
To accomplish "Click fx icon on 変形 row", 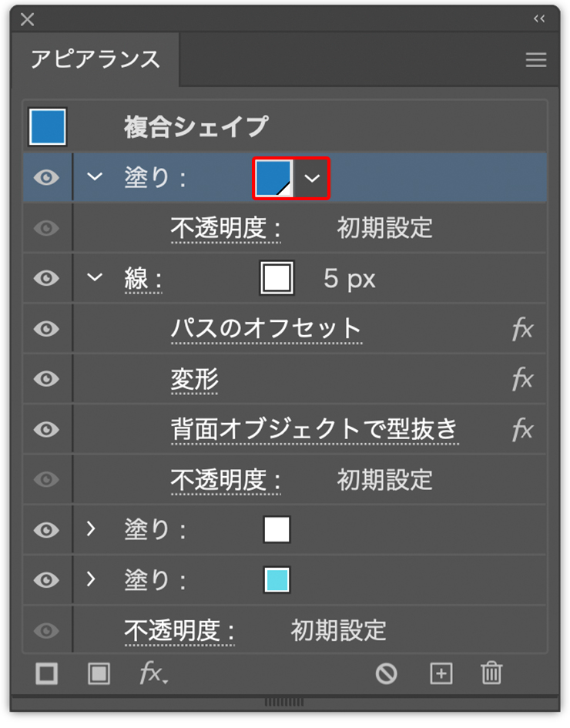I will point(522,379).
